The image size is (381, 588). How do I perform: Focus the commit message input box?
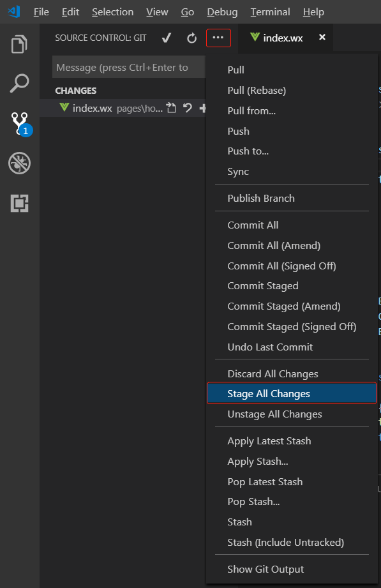click(x=129, y=67)
